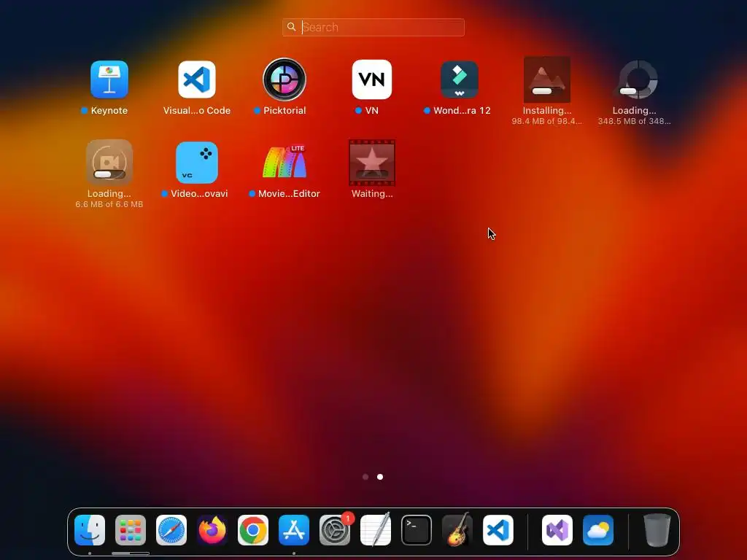Go to first Launchpad page dot

[365, 477]
